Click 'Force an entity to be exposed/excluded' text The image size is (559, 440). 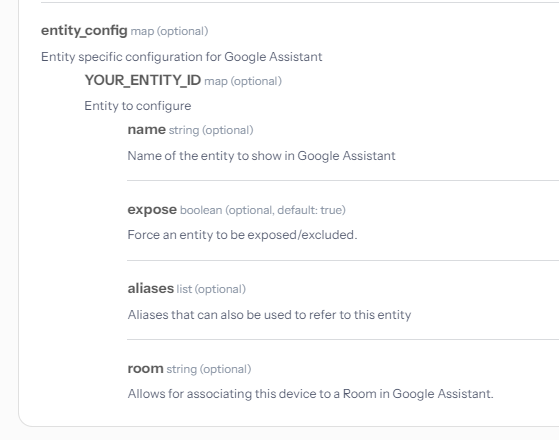242,235
